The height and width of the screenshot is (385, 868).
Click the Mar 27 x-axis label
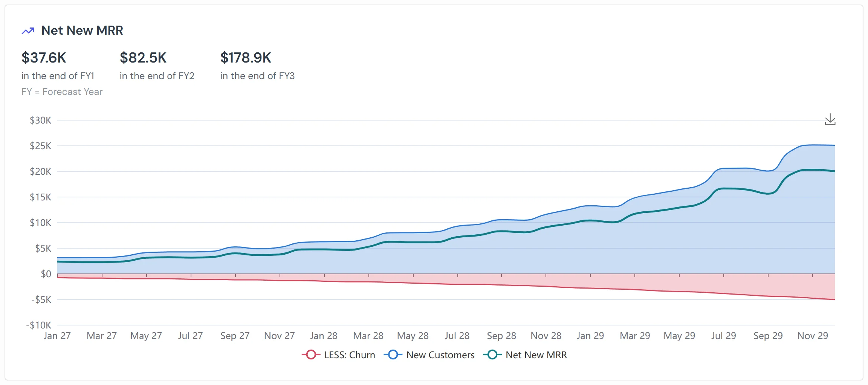coord(102,336)
